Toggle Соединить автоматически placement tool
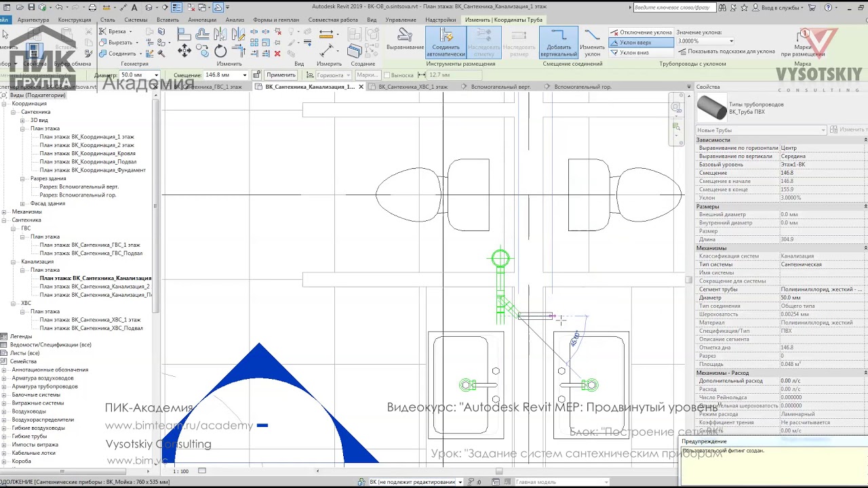This screenshot has width=868, height=488. 446,42
